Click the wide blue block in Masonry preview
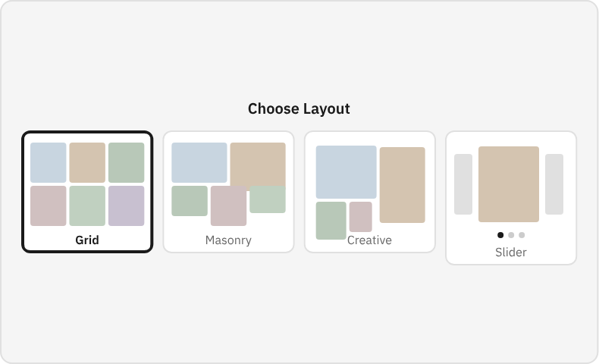The height and width of the screenshot is (364, 599). [x=199, y=162]
